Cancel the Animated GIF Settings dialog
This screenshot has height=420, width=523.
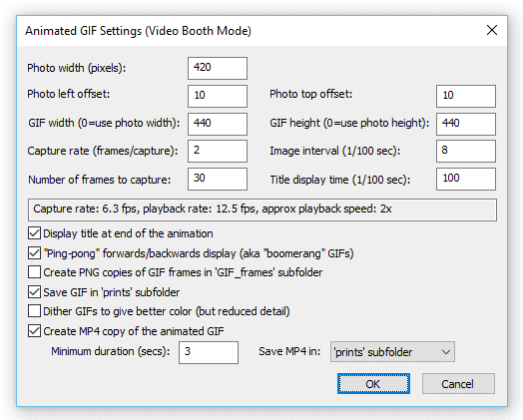click(x=458, y=384)
